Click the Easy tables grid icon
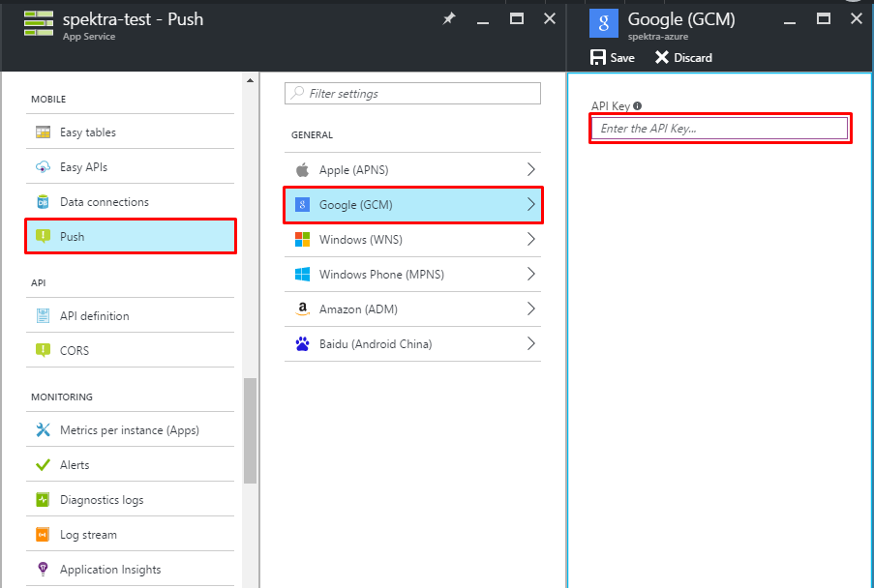The image size is (874, 588). coord(43,132)
